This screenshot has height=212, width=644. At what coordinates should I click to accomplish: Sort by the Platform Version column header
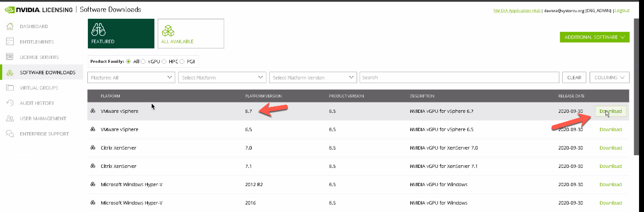[263, 96]
